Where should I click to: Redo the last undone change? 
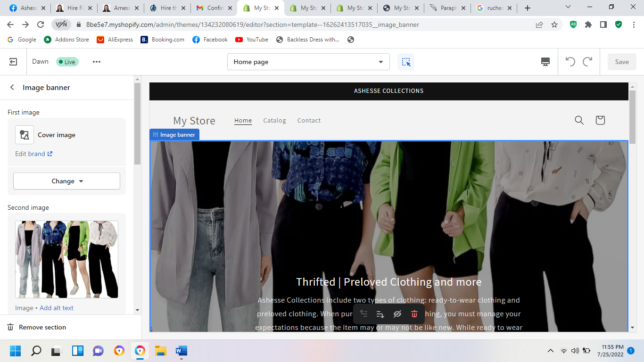click(587, 62)
